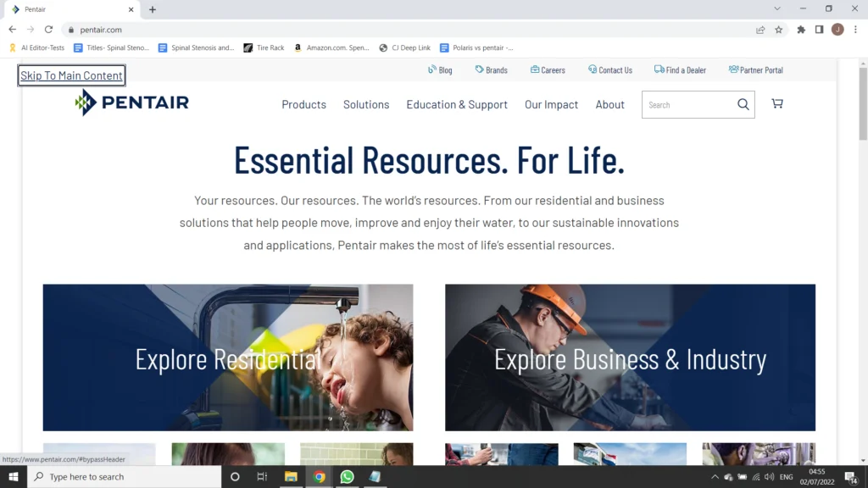Open the About menu
This screenshot has height=488, width=868.
click(x=610, y=104)
